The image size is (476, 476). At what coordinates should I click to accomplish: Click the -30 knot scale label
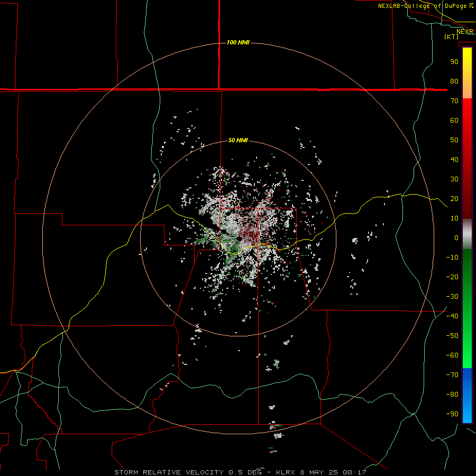pyautogui.click(x=452, y=297)
